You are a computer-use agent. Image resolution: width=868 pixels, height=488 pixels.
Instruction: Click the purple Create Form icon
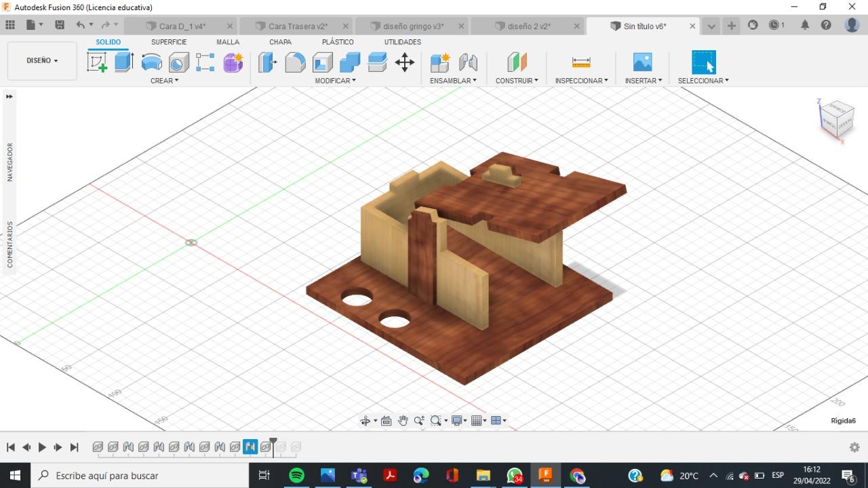coord(233,62)
